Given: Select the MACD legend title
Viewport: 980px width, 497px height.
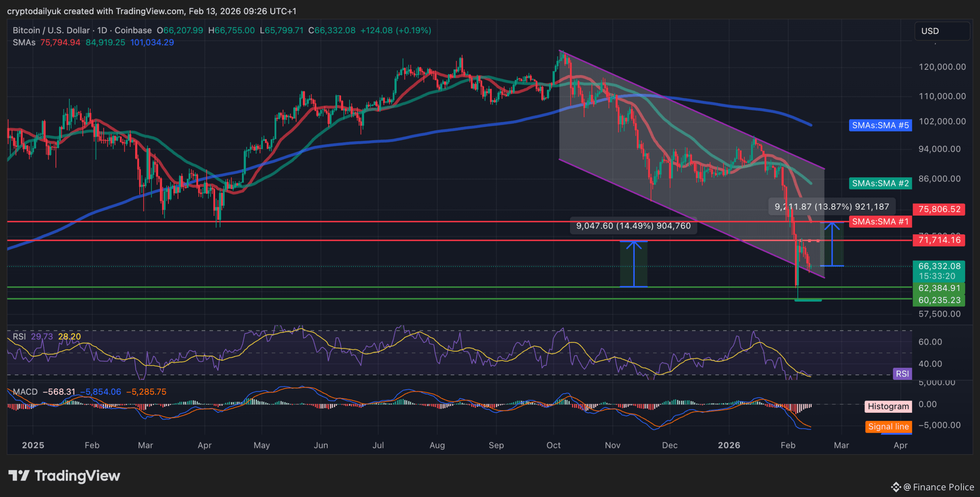Looking at the screenshot, I should [x=25, y=392].
